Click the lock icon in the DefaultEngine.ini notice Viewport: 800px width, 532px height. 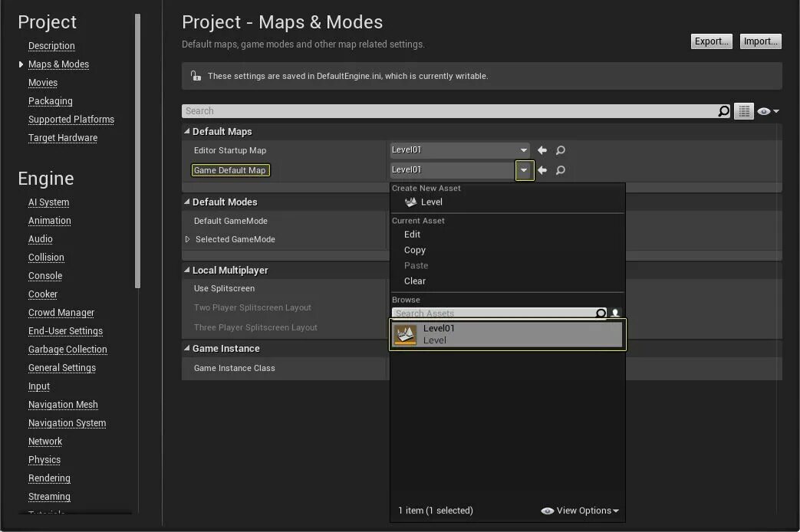196,76
